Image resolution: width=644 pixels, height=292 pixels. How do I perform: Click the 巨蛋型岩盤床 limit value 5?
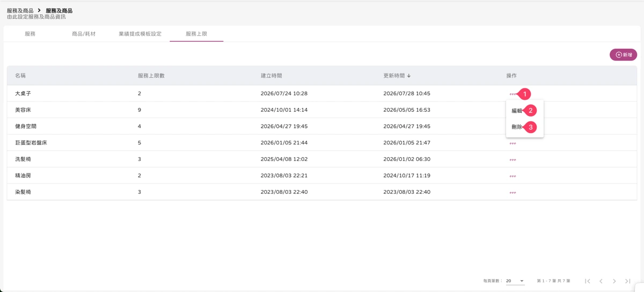pos(140,143)
